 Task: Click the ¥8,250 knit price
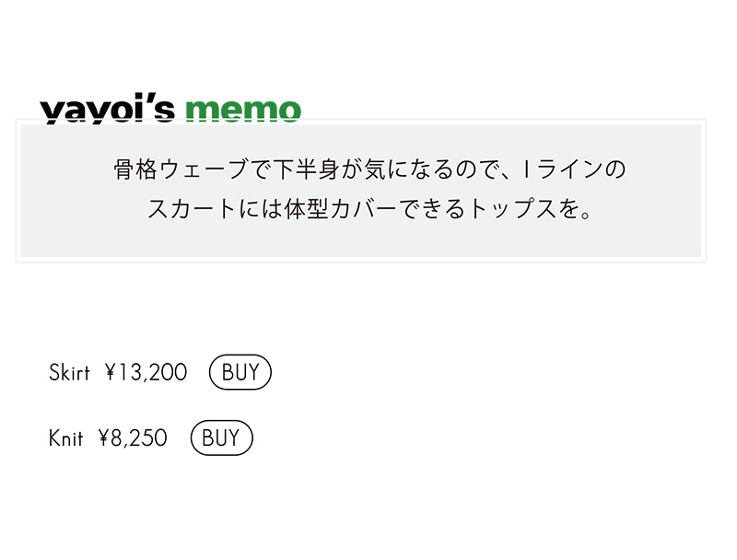(133, 438)
